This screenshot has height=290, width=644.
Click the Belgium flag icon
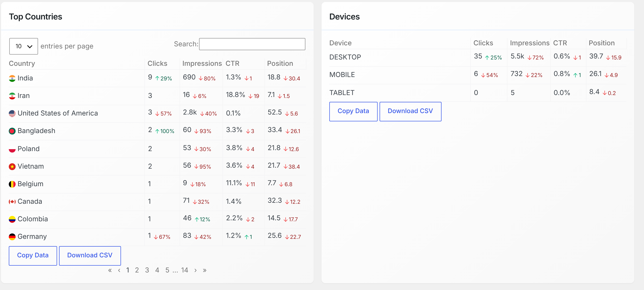12,184
